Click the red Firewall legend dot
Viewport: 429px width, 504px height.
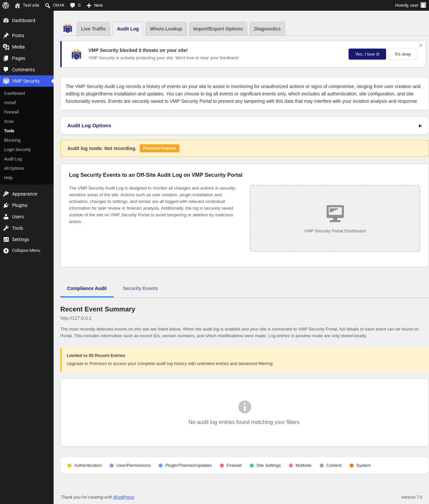coord(222,465)
